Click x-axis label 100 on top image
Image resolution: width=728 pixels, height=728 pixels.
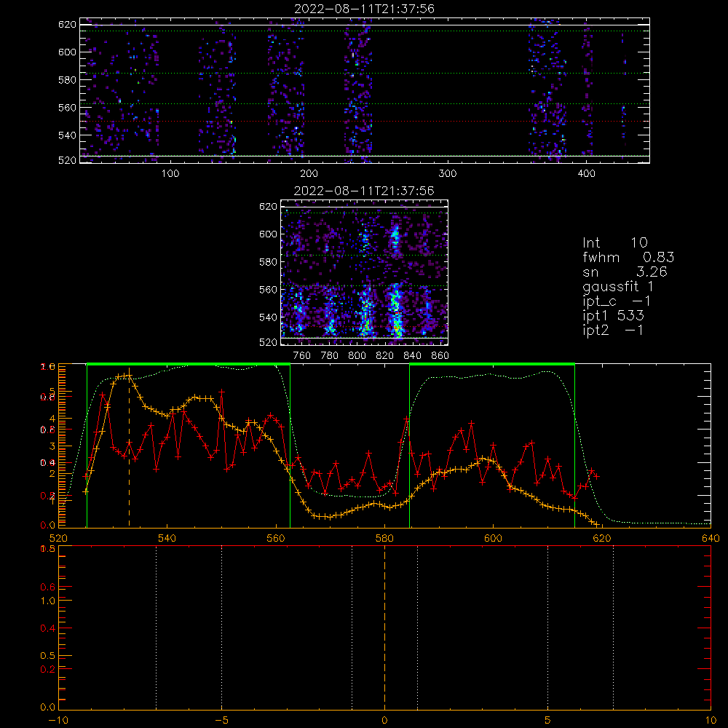point(170,174)
